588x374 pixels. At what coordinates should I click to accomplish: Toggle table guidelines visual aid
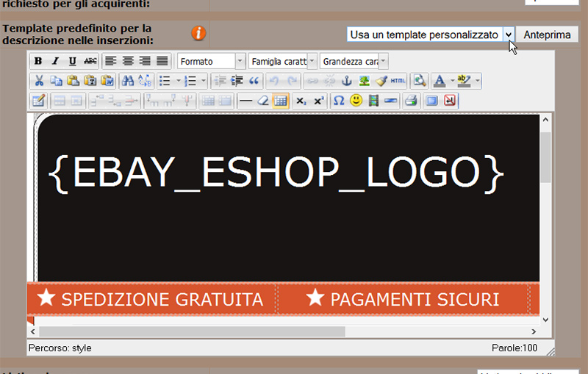(281, 101)
